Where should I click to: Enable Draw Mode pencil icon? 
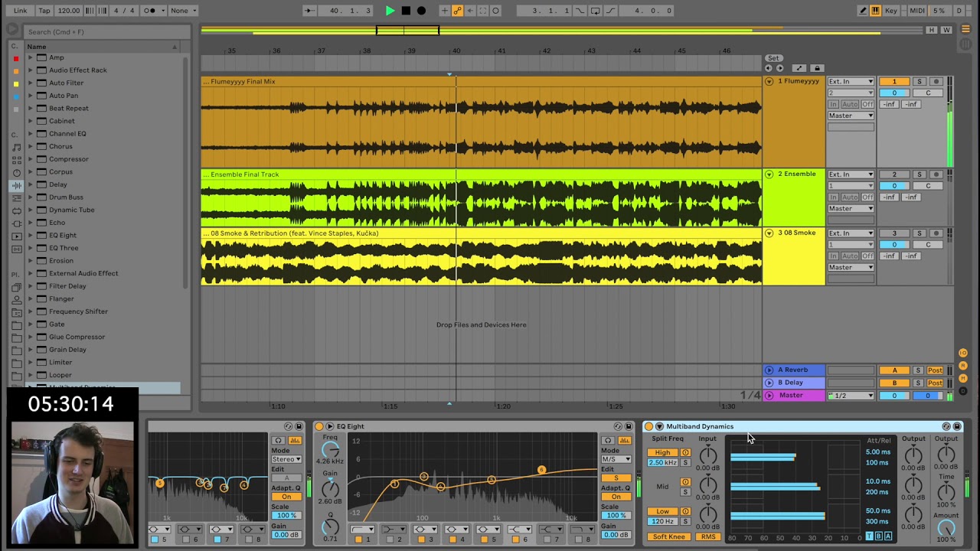pyautogui.click(x=863, y=11)
